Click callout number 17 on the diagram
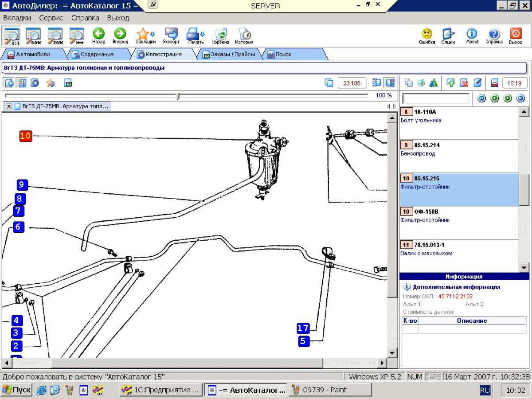The width and height of the screenshot is (532, 399). click(x=303, y=328)
